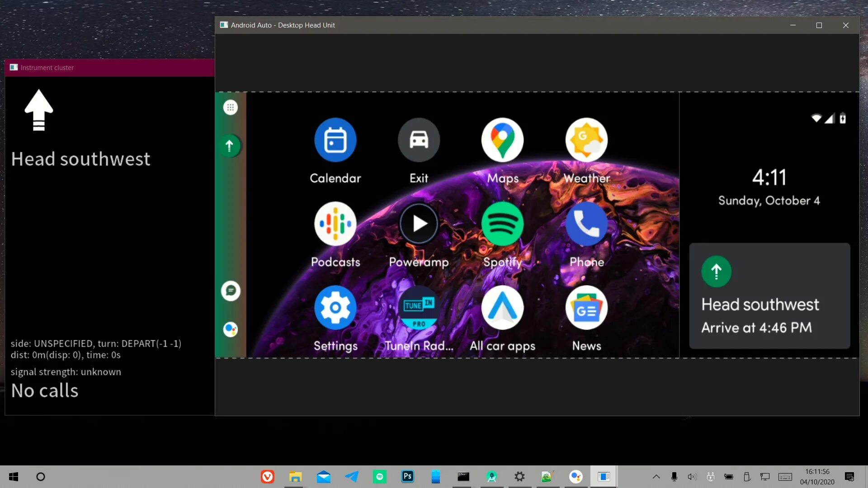Open the Phone app
The image size is (868, 488).
tap(586, 224)
